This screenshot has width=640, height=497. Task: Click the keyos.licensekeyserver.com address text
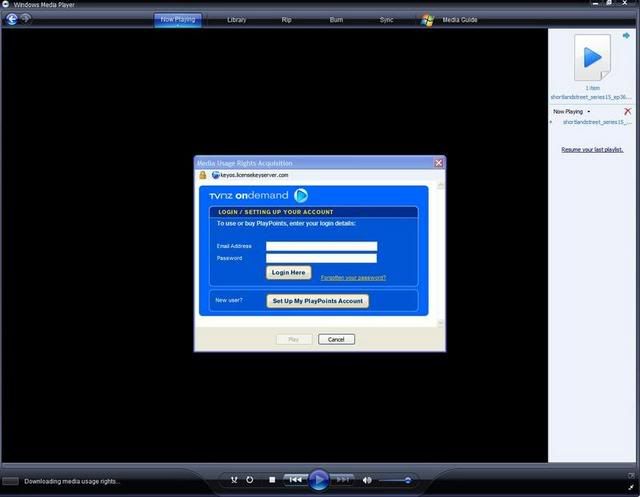tap(254, 175)
